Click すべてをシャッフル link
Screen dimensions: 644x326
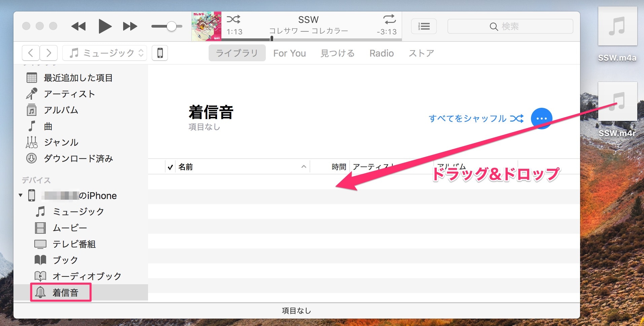tap(476, 119)
